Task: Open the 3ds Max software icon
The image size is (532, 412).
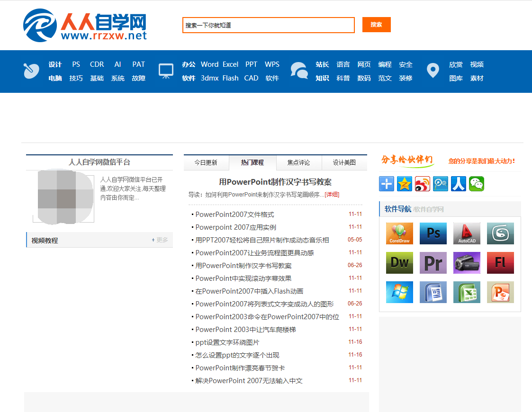Action: click(x=500, y=233)
